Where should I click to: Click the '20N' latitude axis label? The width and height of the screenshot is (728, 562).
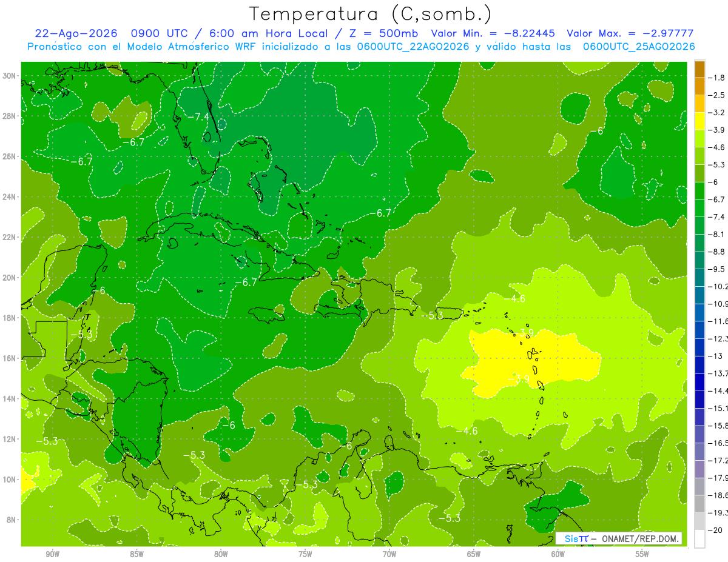(10, 277)
